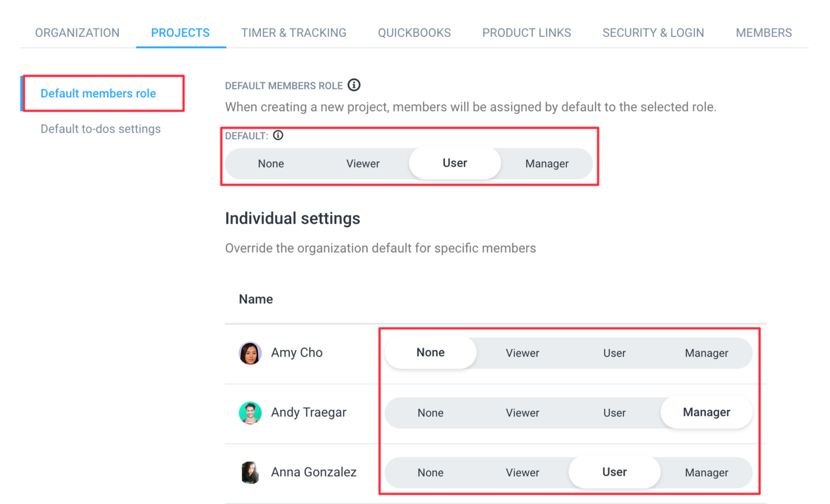Click Anna Gonzalez's avatar picture
Image resolution: width=830 pixels, height=504 pixels.
(250, 472)
